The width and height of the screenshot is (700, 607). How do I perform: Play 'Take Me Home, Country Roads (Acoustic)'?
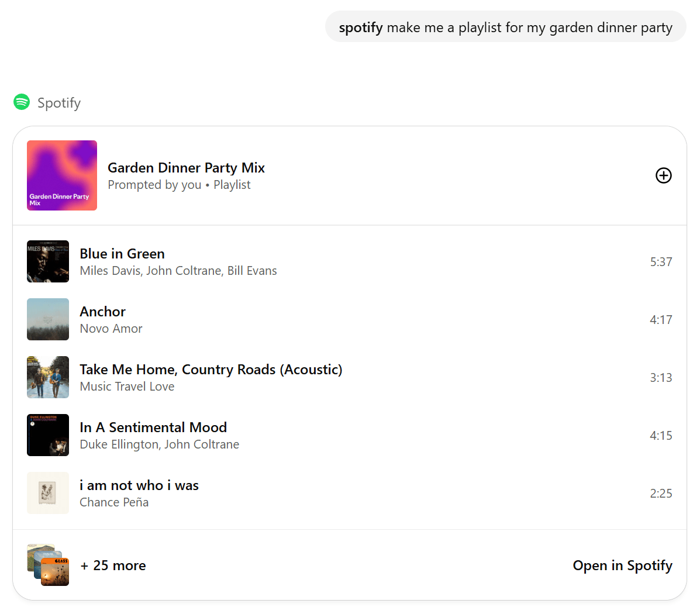[211, 370]
